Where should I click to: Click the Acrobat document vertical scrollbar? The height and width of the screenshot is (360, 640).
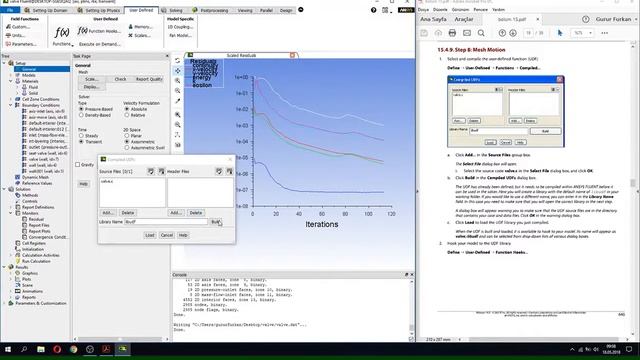click(633, 184)
